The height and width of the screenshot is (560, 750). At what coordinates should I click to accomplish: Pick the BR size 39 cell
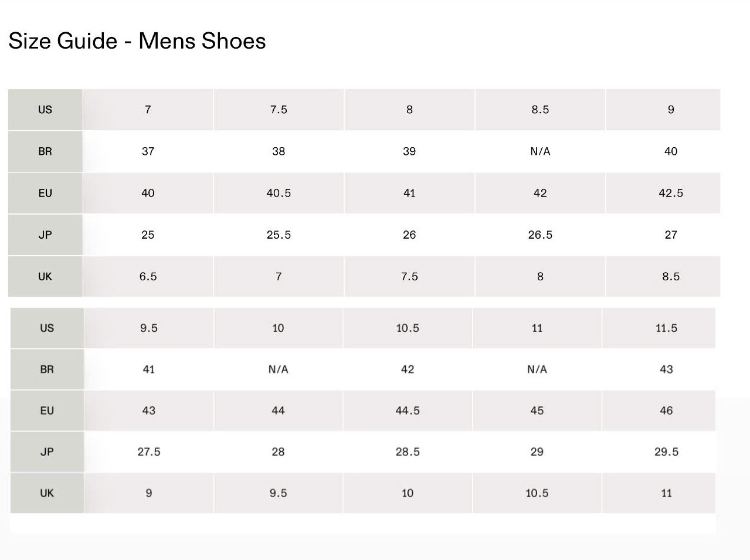(x=409, y=151)
